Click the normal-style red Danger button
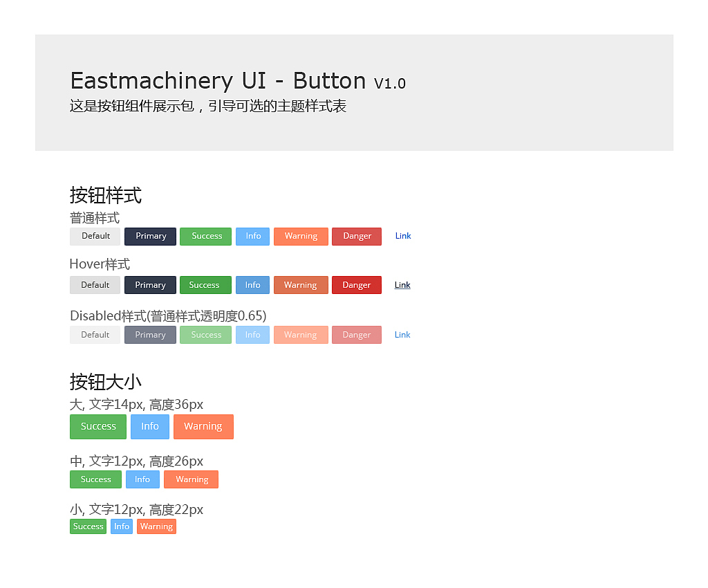 tap(357, 237)
